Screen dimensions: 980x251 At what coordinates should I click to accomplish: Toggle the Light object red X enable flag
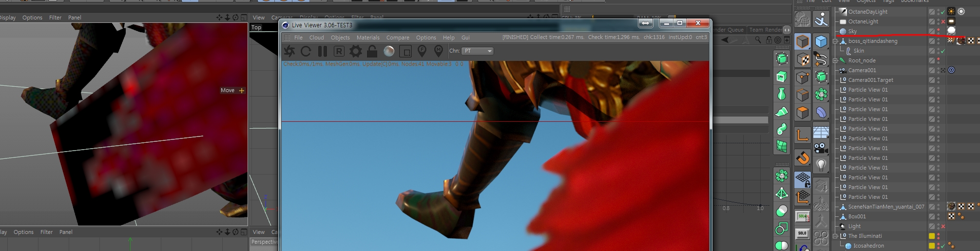tap(943, 226)
